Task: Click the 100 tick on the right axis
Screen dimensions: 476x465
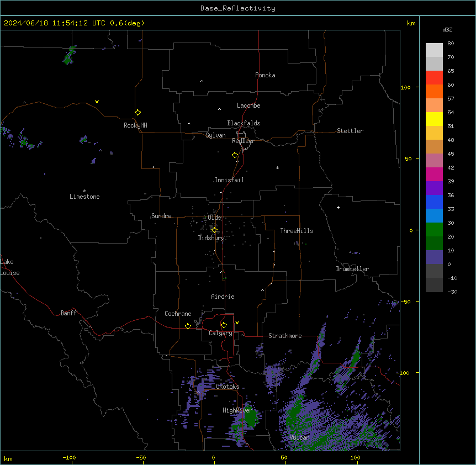Action: pos(405,87)
